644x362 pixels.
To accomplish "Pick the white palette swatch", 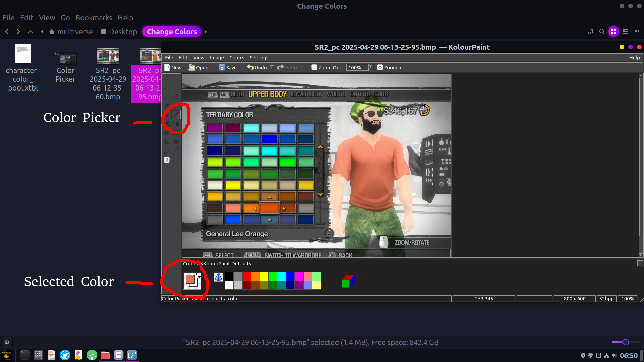I will point(229,285).
